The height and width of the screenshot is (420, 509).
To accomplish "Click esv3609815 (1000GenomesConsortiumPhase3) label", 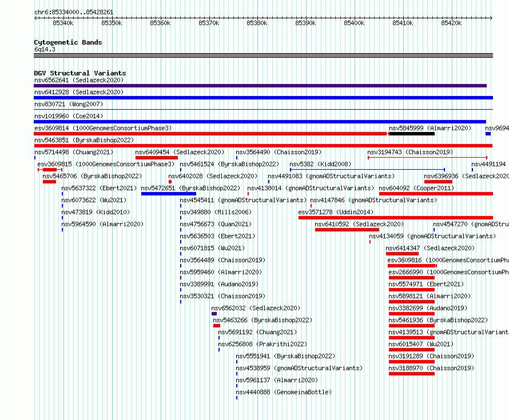I will (106, 164).
